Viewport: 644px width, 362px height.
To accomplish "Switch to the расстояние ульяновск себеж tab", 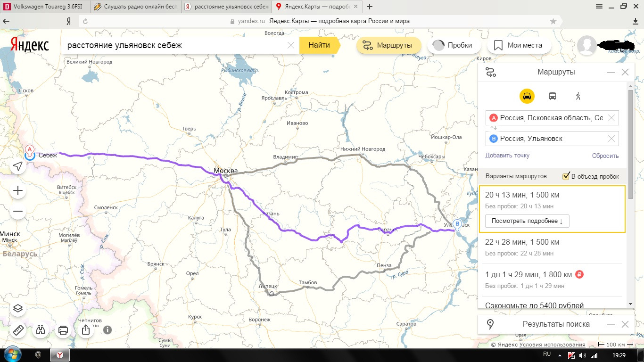I will tap(226, 7).
